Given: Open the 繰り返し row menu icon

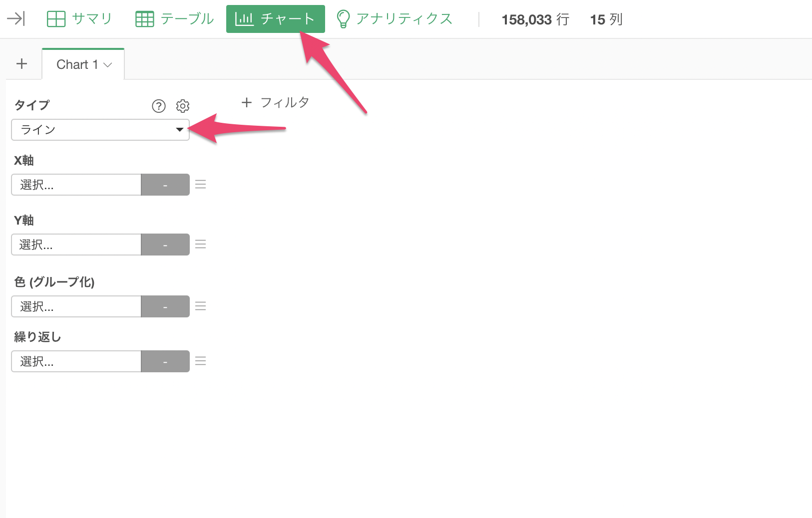Looking at the screenshot, I should click(x=200, y=361).
